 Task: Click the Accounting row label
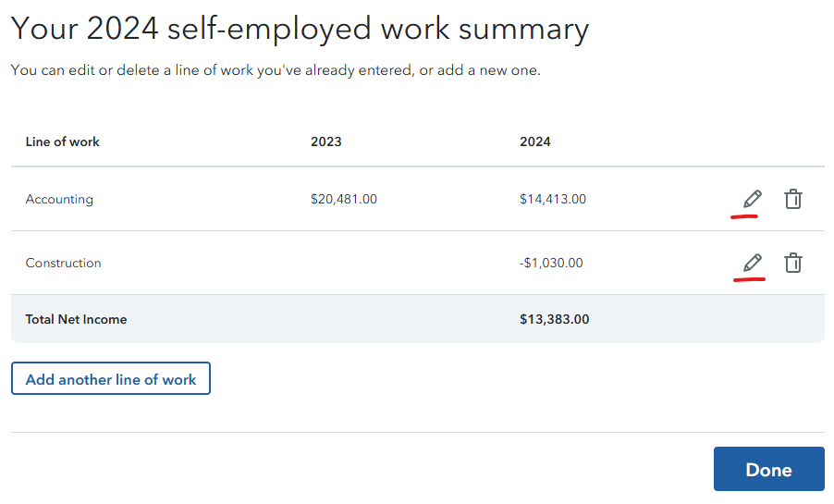59,199
